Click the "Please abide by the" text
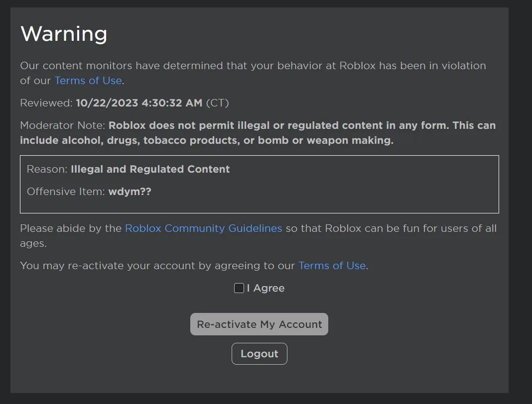Viewport: 532px width, 404px height. point(71,228)
